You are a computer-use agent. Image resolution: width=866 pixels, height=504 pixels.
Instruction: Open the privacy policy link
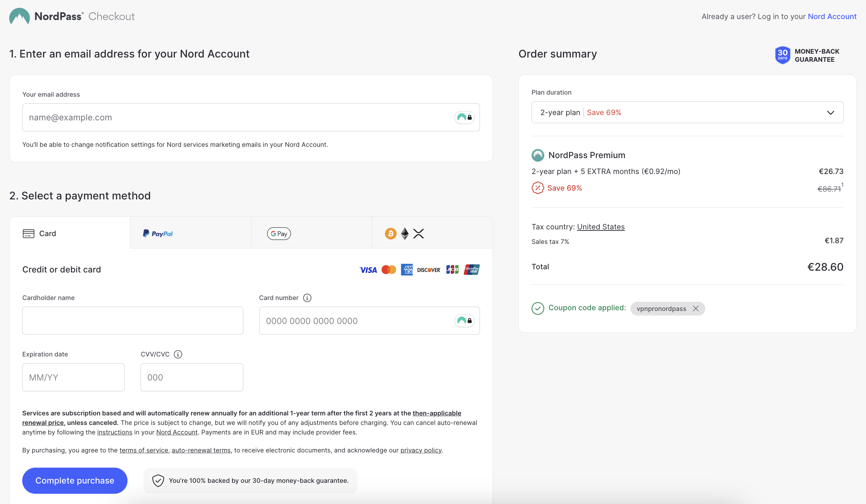[421, 450]
